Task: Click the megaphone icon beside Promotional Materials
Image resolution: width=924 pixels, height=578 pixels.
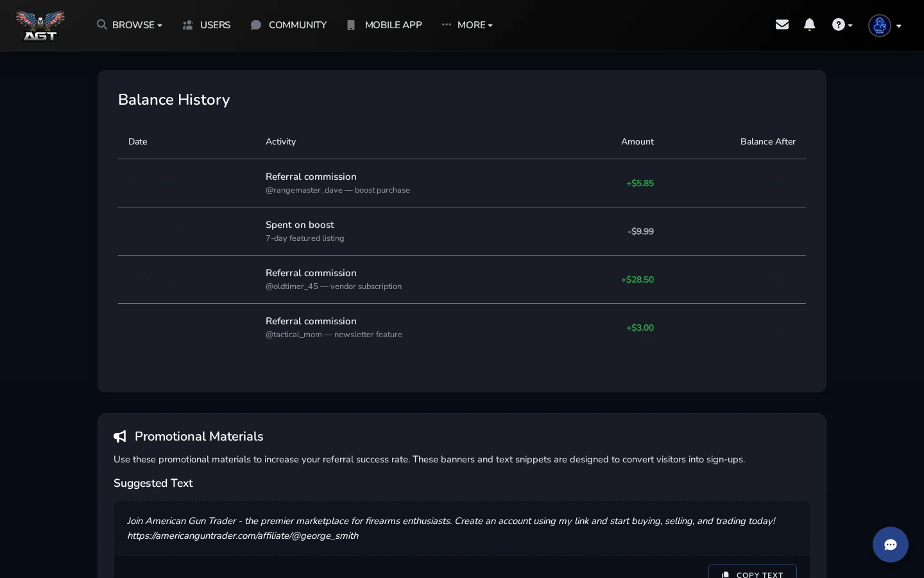Action: click(120, 437)
